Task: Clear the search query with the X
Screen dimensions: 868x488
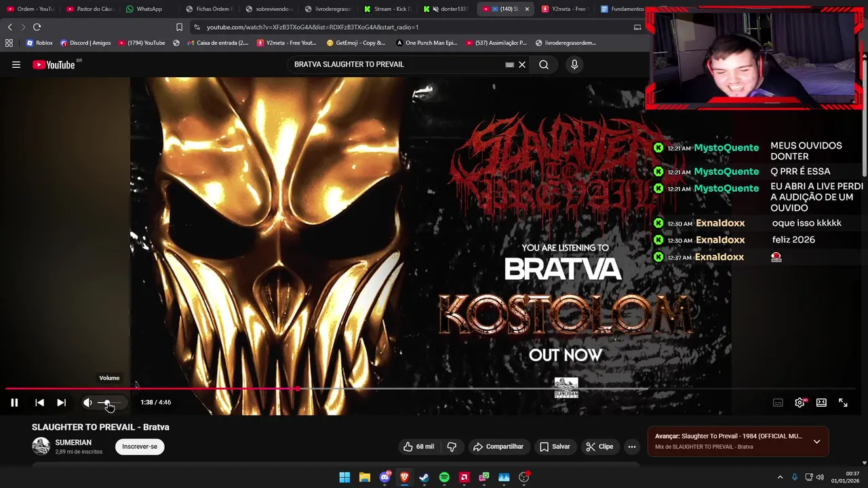Action: pos(522,64)
